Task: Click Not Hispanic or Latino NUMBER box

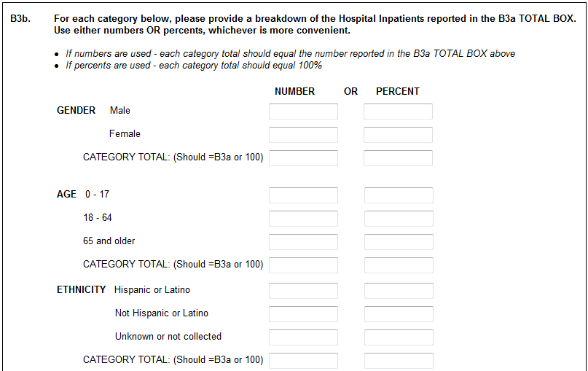Action: pyautogui.click(x=303, y=314)
